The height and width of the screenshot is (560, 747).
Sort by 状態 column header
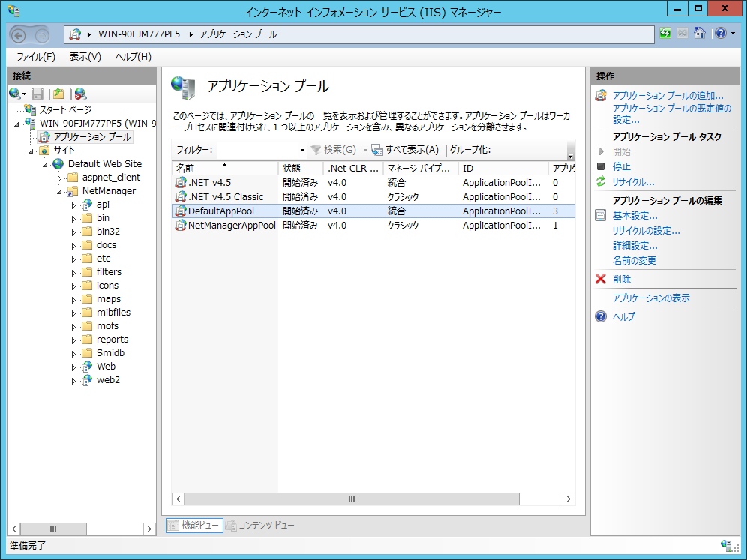coord(301,168)
